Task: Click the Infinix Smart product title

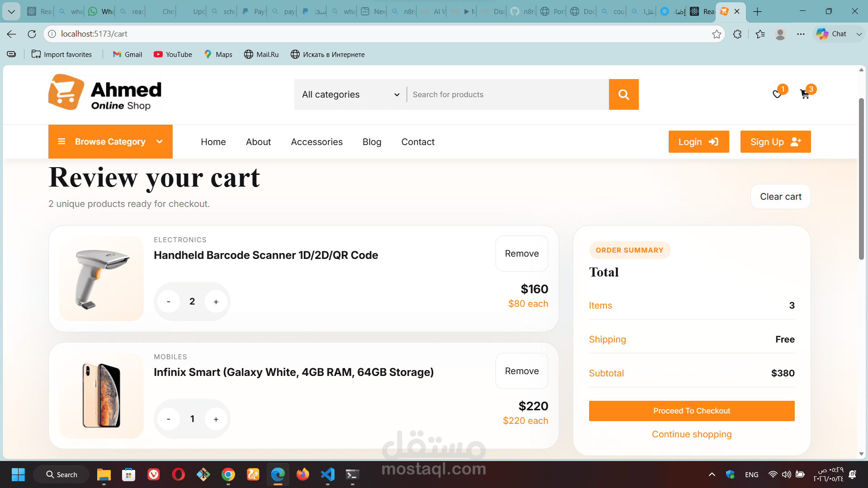Action: tap(293, 372)
